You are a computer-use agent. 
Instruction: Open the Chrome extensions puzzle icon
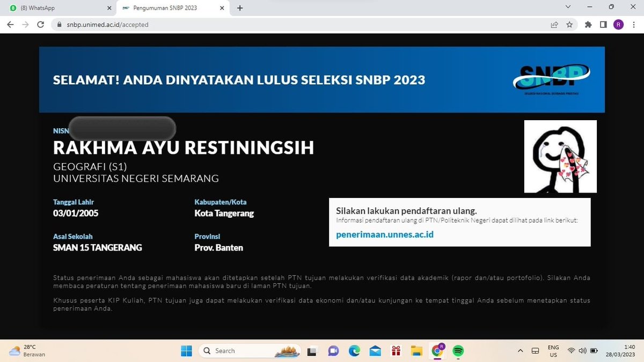tap(589, 25)
